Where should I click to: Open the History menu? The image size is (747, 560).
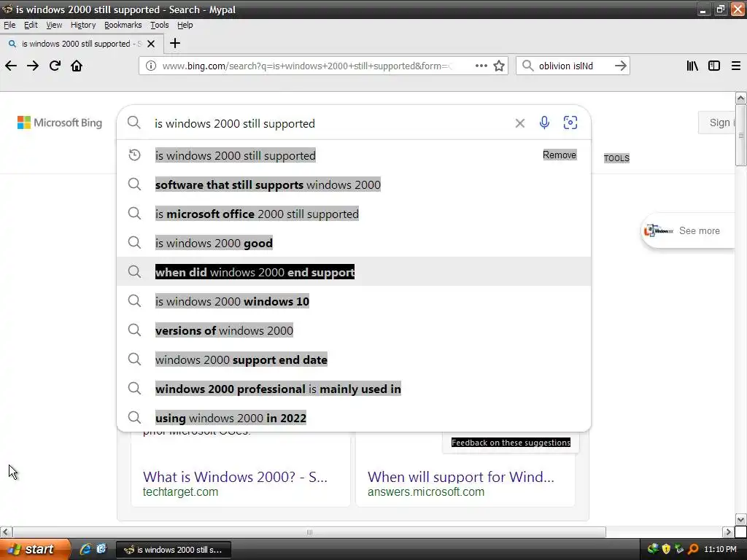(83, 25)
